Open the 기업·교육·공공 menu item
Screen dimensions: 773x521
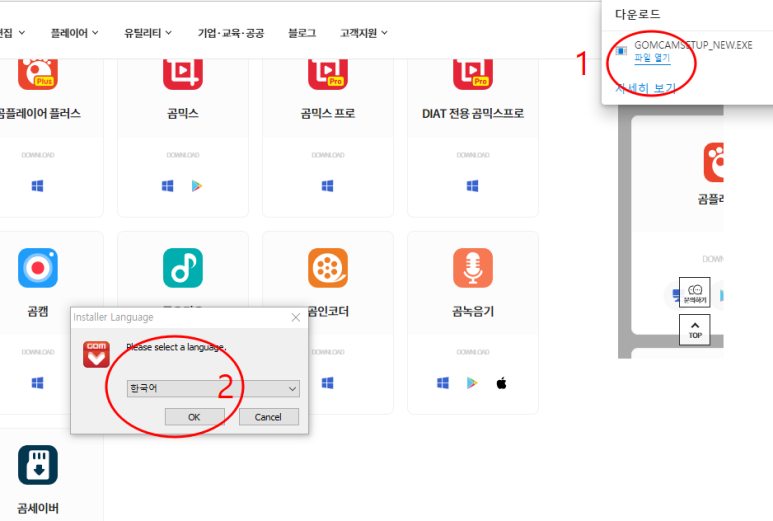tap(231, 33)
